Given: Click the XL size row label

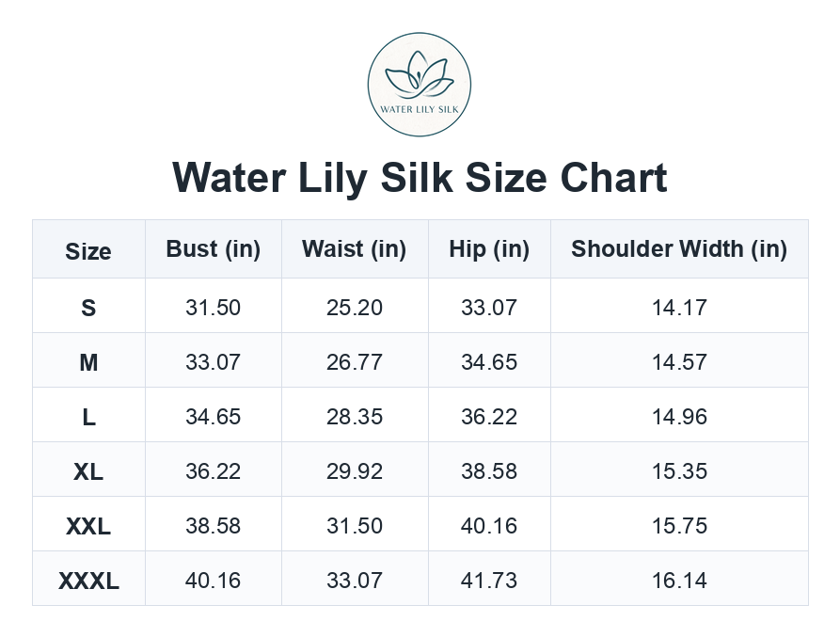Looking at the screenshot, I should (88, 472).
